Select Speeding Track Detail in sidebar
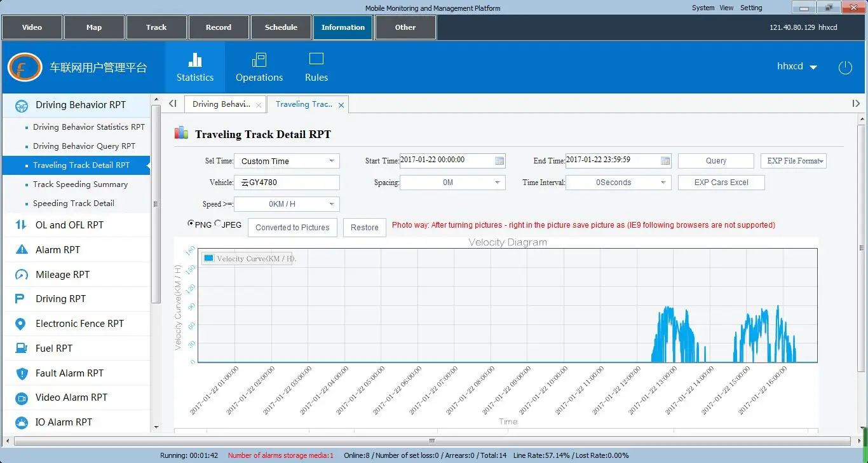The width and height of the screenshot is (868, 463). [74, 204]
